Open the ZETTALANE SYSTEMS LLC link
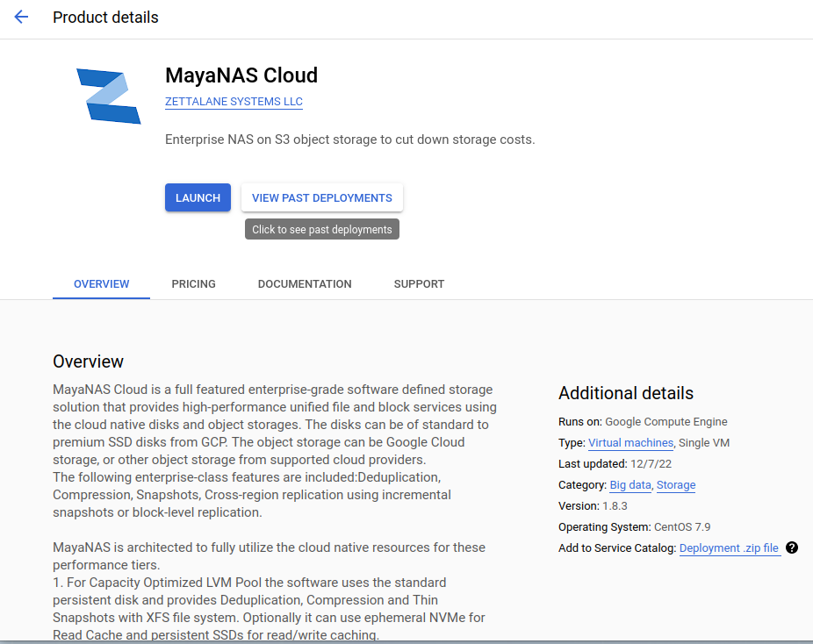The height and width of the screenshot is (644, 813). tap(234, 102)
